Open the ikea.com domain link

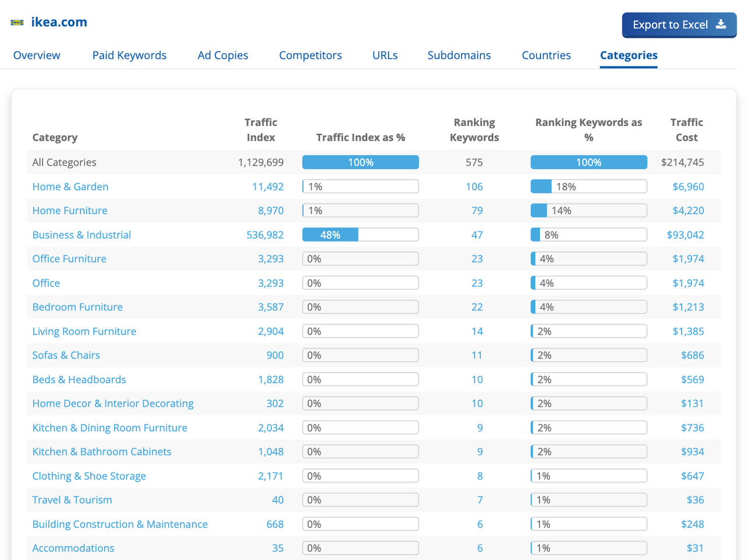[59, 22]
